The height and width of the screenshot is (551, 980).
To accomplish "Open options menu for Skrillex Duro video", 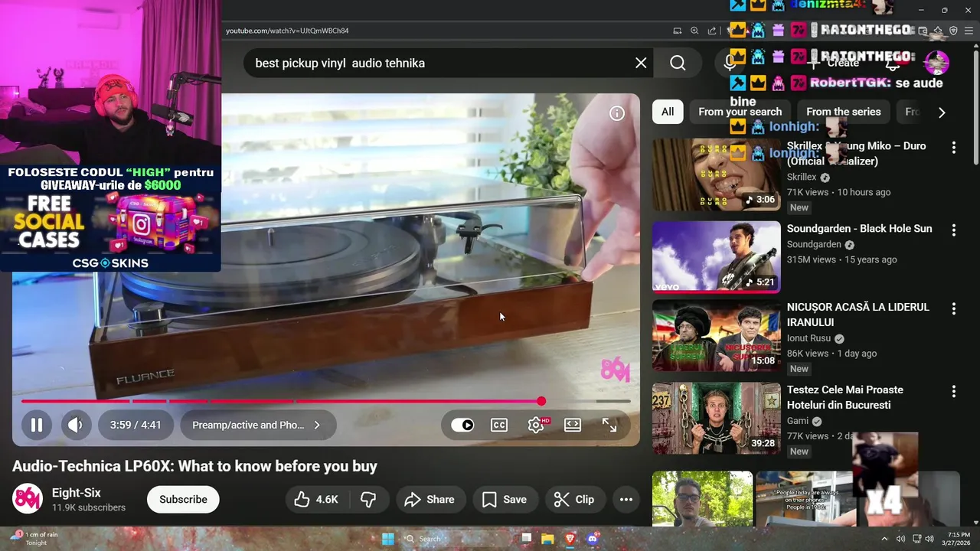I will pyautogui.click(x=954, y=147).
